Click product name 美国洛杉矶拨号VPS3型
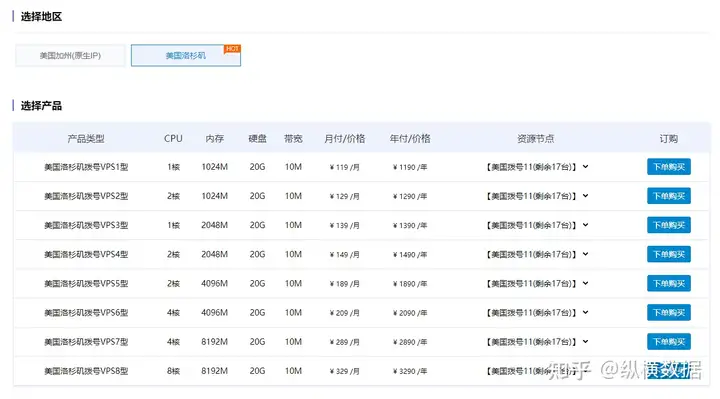This screenshot has height=399, width=720. pos(86,225)
